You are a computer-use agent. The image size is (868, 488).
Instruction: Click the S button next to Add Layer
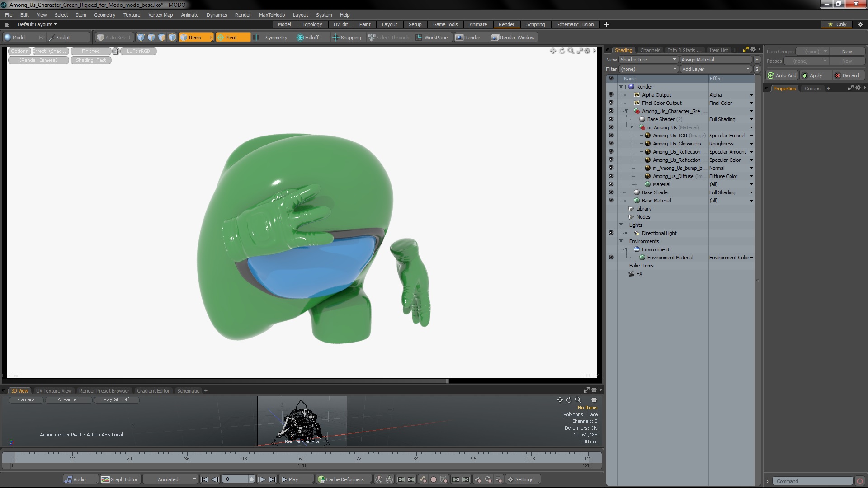[x=757, y=69]
